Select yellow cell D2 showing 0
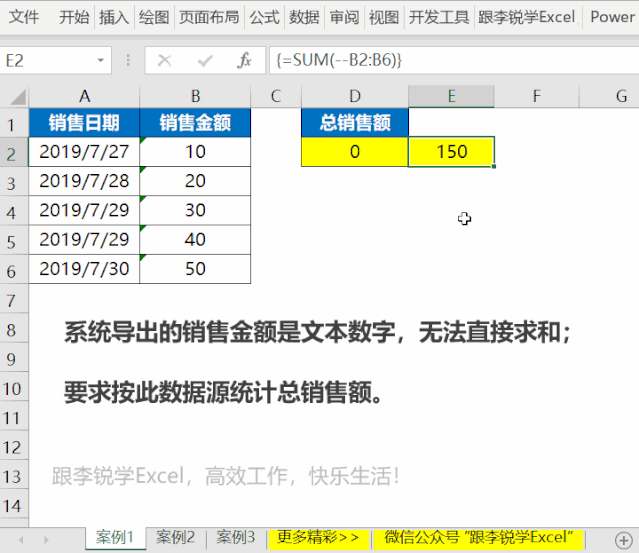 click(355, 152)
